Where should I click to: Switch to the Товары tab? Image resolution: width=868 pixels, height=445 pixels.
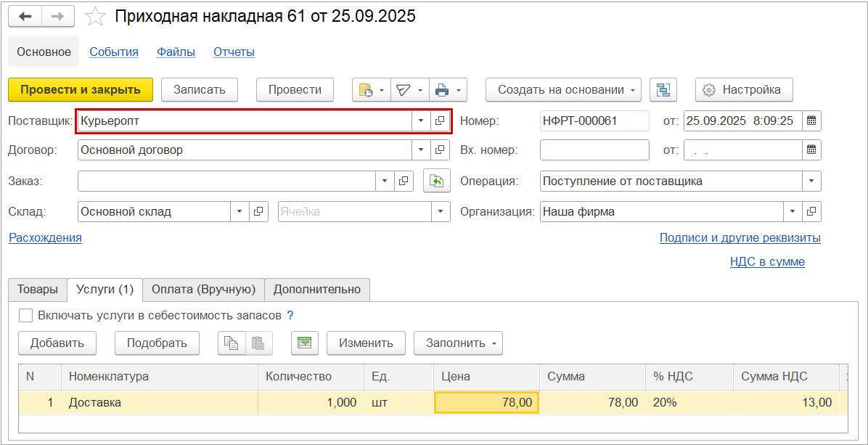click(37, 290)
